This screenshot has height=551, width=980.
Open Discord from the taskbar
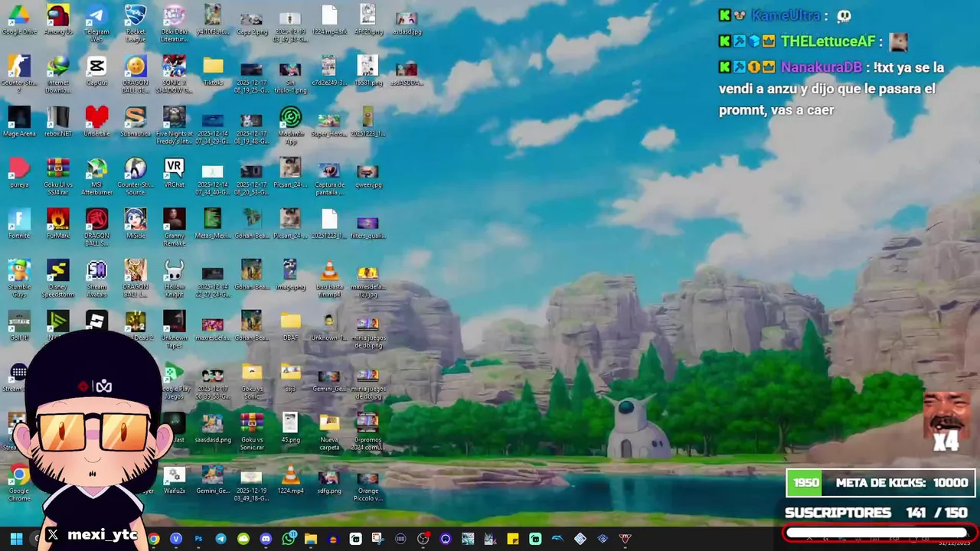point(266,539)
